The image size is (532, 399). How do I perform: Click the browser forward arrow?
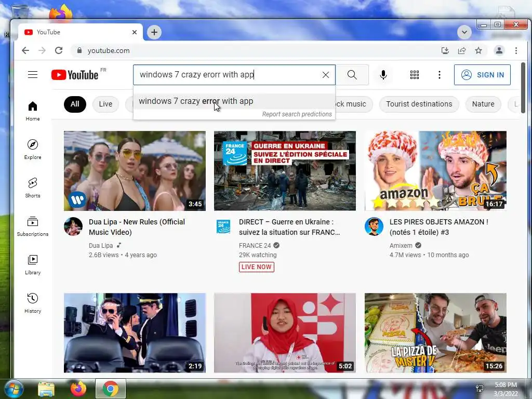(x=42, y=50)
